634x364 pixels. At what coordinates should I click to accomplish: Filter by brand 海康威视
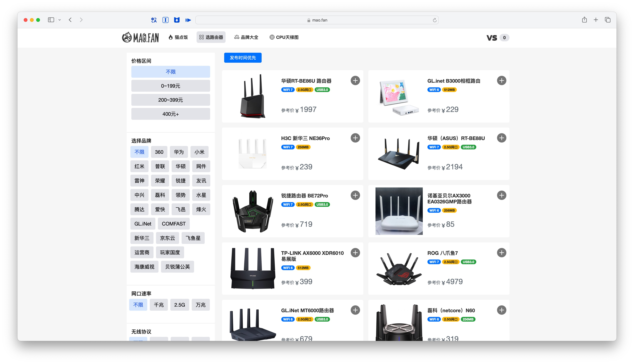tap(144, 267)
